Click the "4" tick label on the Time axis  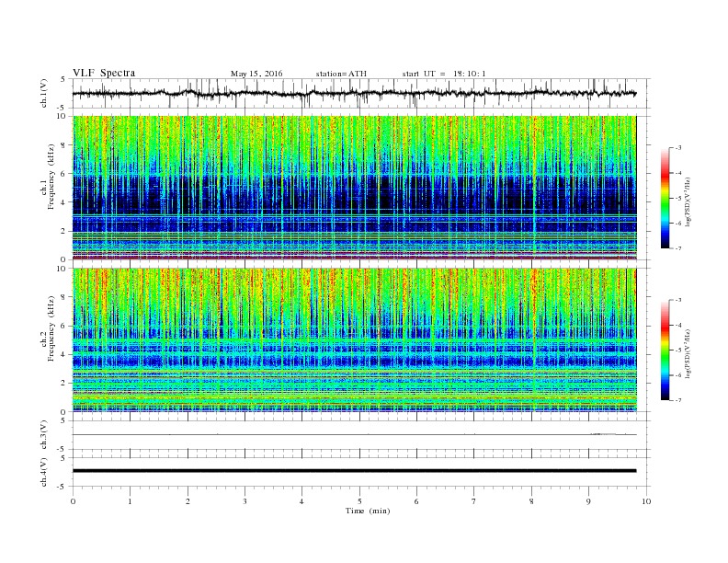click(301, 501)
